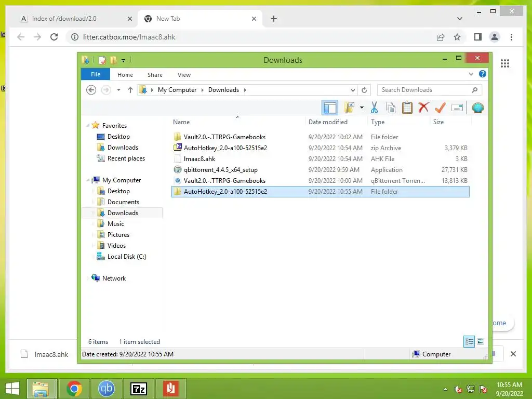Image resolution: width=532 pixels, height=399 pixels.
Task: Click the red X Delete icon
Action: coord(423,108)
